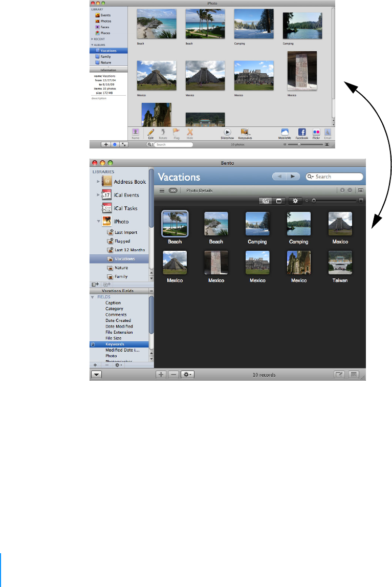Collapse the FIELDS section in Bento
Screen dimensions: 392x587
point(93,297)
